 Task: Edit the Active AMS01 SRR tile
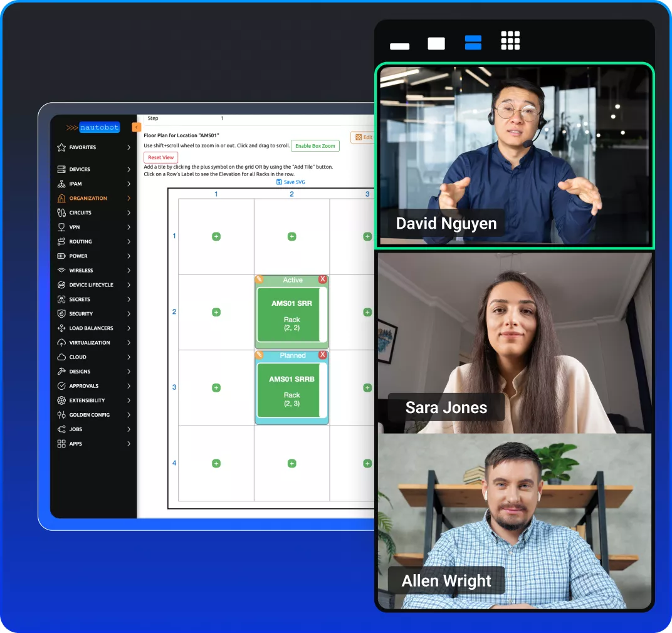coord(259,280)
